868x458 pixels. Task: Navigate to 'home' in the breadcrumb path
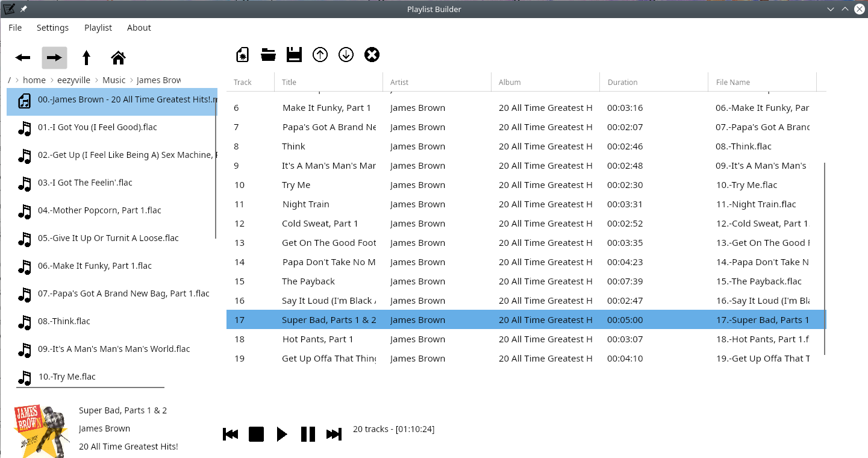click(34, 80)
